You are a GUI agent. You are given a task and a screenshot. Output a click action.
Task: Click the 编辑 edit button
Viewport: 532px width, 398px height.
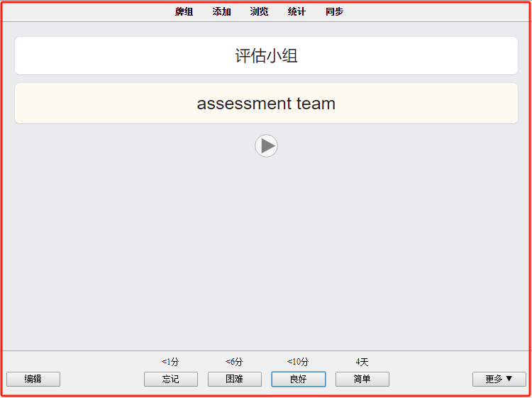(33, 379)
